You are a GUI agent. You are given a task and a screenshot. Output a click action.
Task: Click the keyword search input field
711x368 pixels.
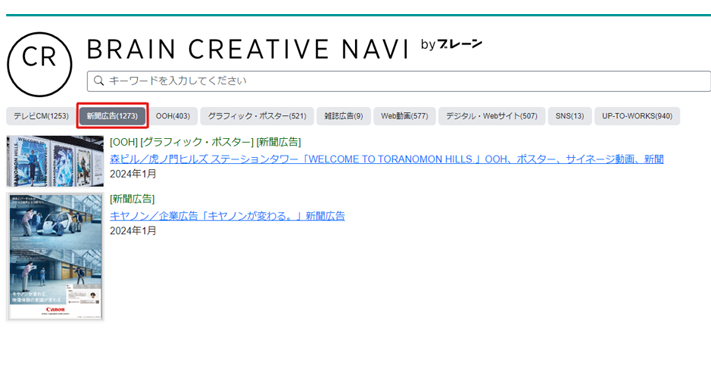[x=399, y=81]
